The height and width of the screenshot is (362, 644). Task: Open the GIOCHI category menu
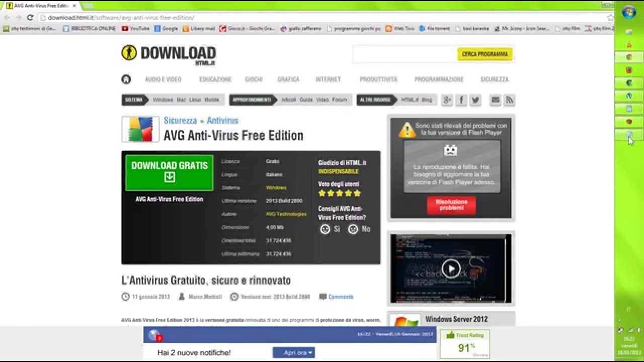coord(254,79)
